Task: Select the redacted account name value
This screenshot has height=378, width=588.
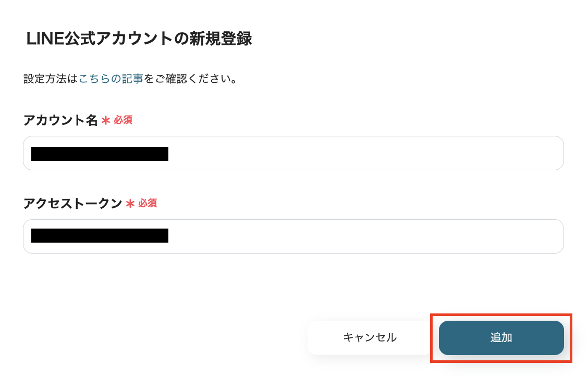Action: click(x=100, y=154)
